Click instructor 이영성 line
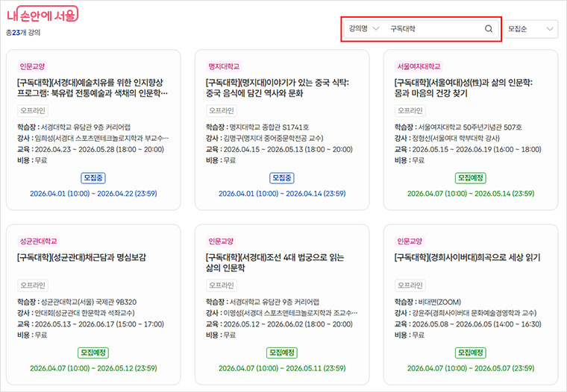Image resolution: width=567 pixels, height=392 pixels. click(x=282, y=313)
